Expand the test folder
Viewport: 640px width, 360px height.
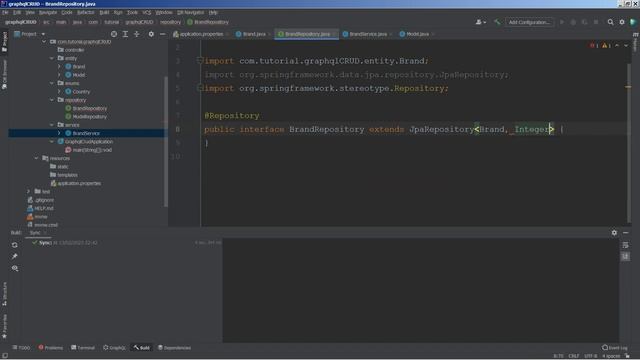click(x=29, y=191)
